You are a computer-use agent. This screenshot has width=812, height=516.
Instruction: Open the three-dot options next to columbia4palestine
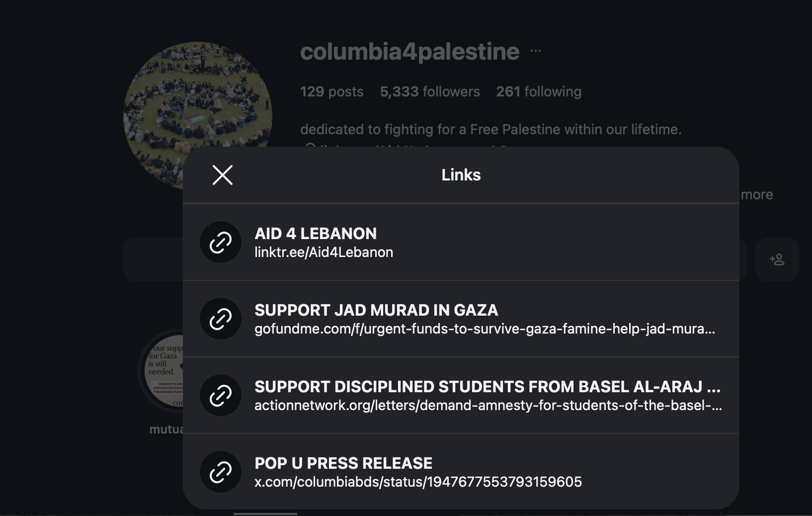click(535, 51)
